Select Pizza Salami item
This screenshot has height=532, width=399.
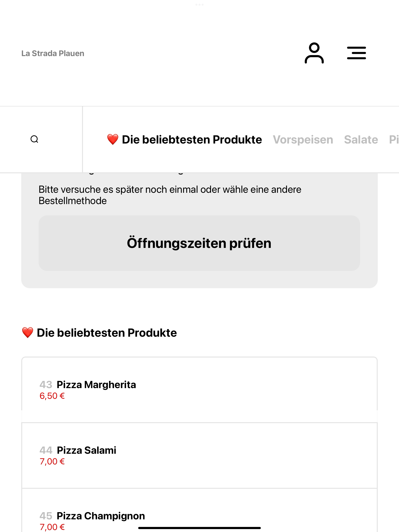pyautogui.click(x=199, y=455)
